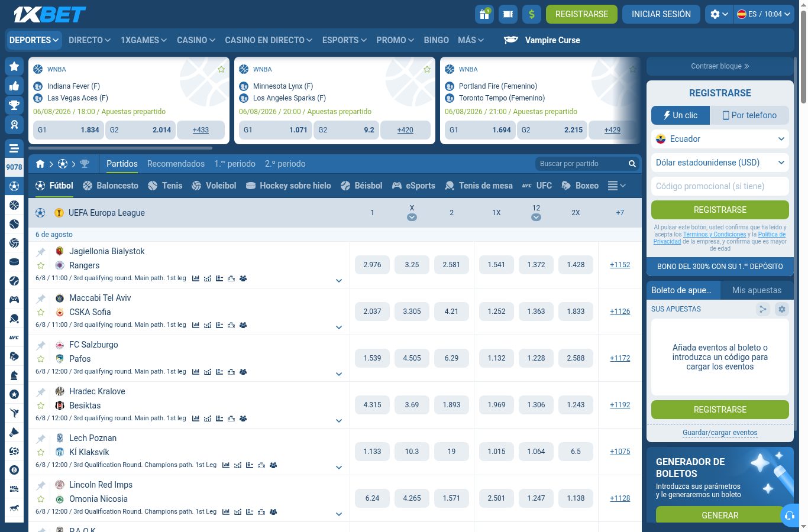Expand the Jagiellonia vs Rangers match row
Image resolution: width=808 pixels, height=532 pixels.
(339, 281)
